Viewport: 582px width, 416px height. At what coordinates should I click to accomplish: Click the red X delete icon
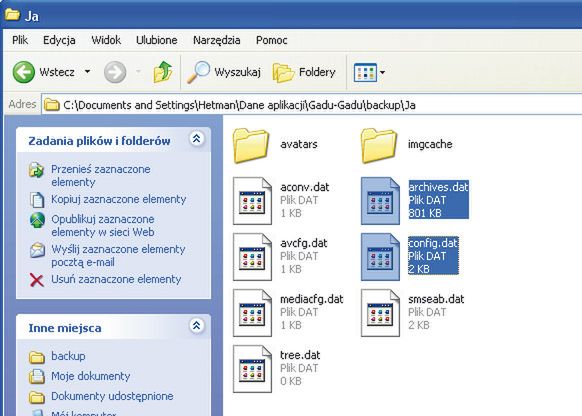pos(37,280)
